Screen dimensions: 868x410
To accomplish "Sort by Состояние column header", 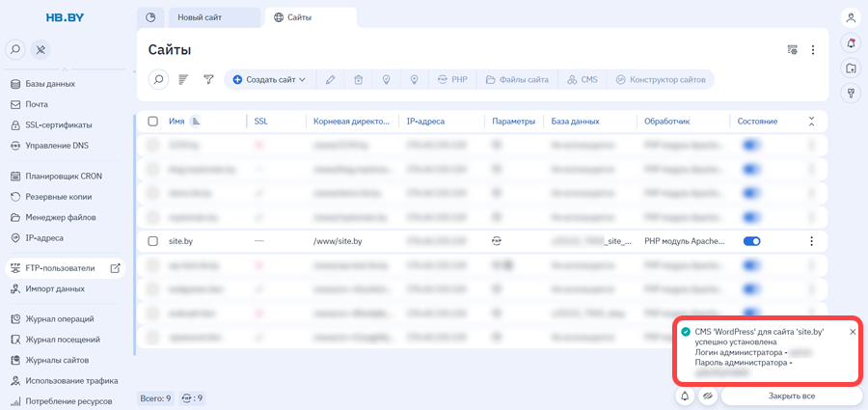I will pos(757,122).
